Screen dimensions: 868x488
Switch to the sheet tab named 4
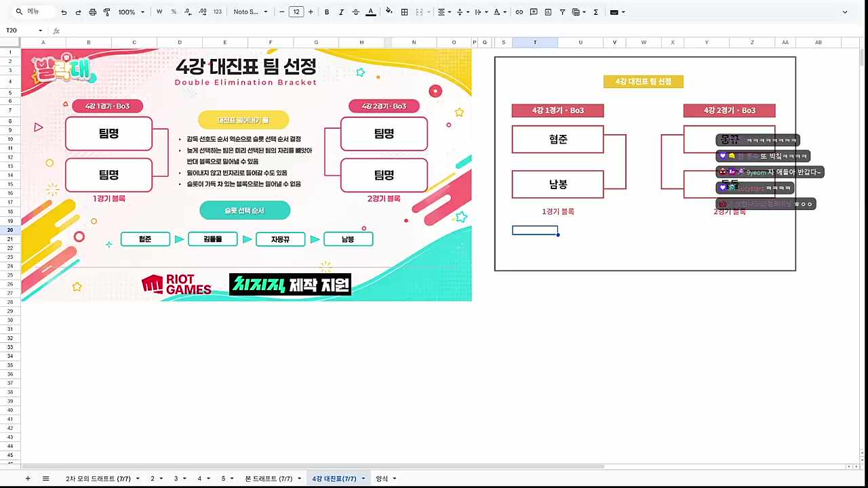(x=199, y=479)
